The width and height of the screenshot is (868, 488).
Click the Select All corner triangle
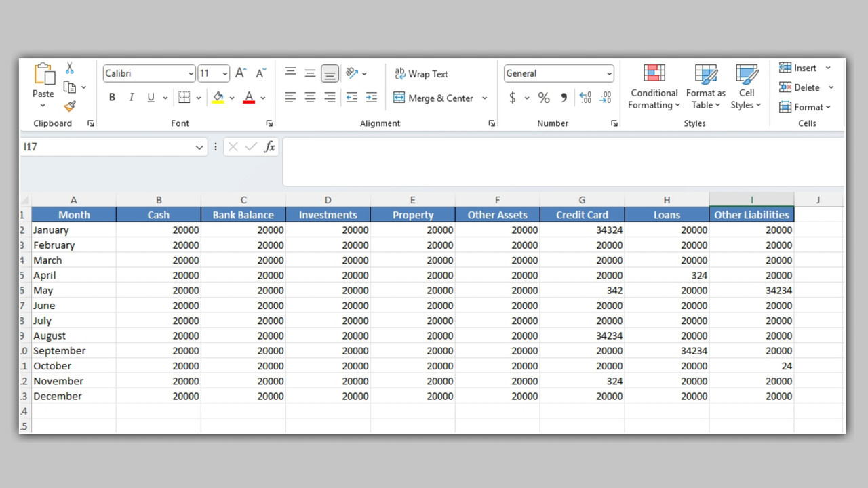(x=26, y=200)
